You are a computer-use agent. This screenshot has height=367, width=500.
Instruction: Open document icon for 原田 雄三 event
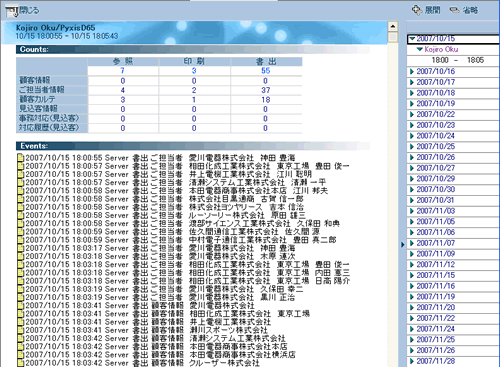21,215
